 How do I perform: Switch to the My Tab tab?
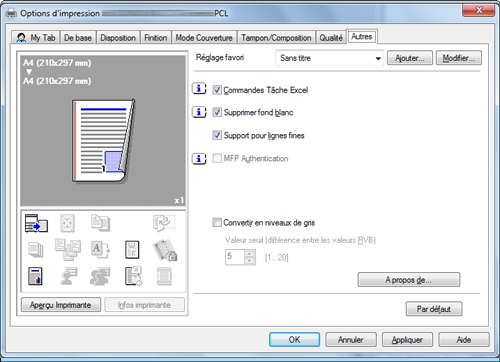pos(36,38)
